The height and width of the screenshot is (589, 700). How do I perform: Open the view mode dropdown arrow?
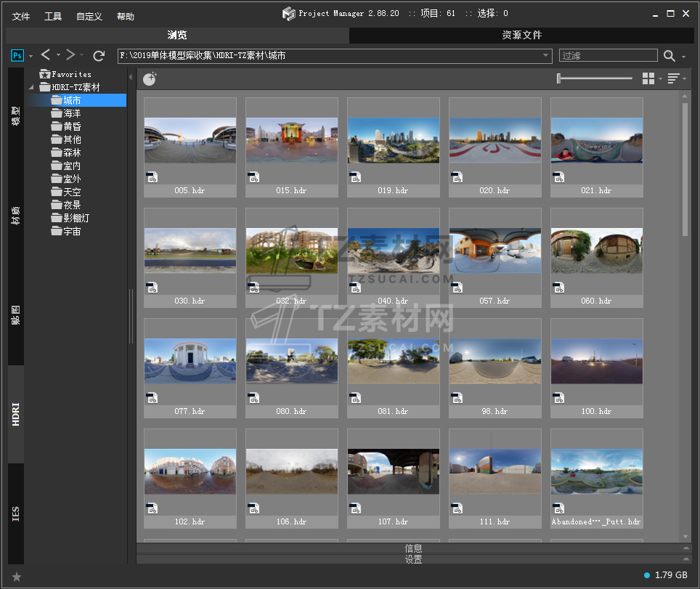coord(660,78)
